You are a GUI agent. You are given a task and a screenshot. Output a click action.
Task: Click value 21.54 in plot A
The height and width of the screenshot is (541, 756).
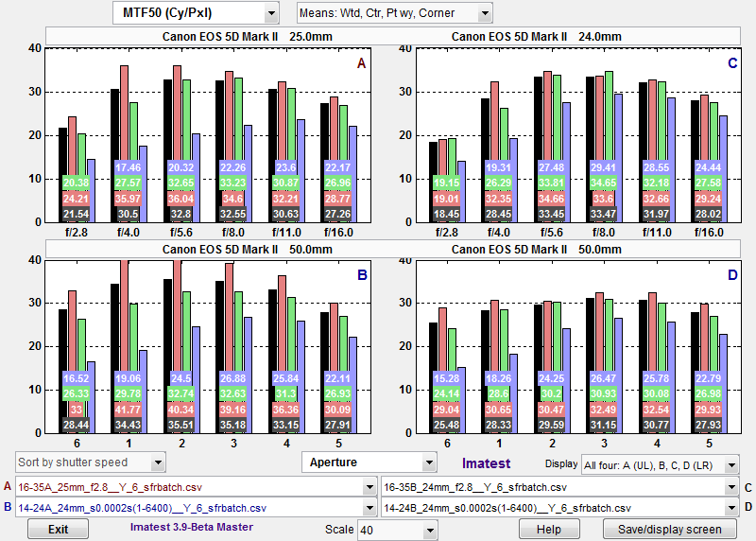[x=76, y=214]
